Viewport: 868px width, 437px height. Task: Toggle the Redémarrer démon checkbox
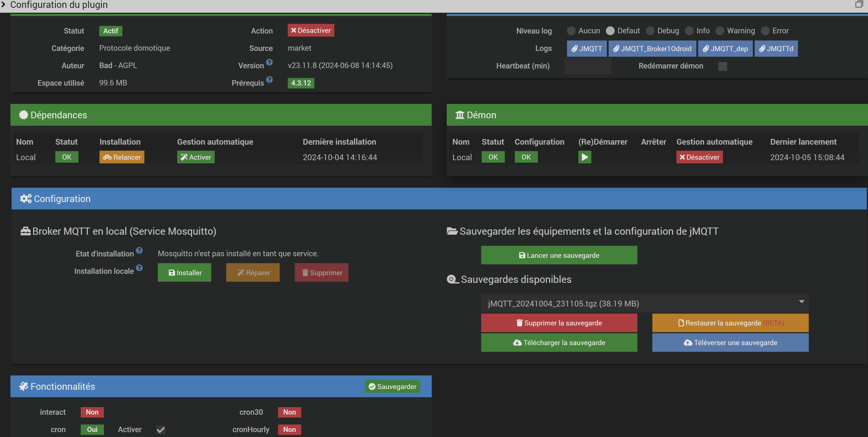click(x=722, y=66)
